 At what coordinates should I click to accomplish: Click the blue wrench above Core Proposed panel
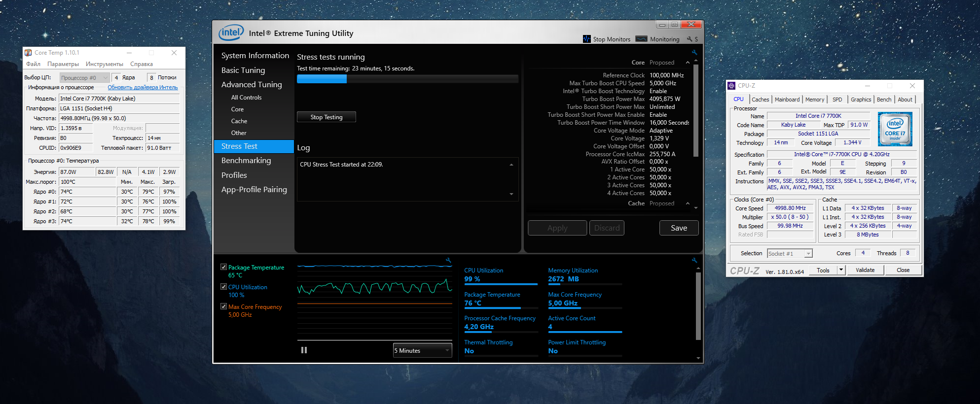694,52
